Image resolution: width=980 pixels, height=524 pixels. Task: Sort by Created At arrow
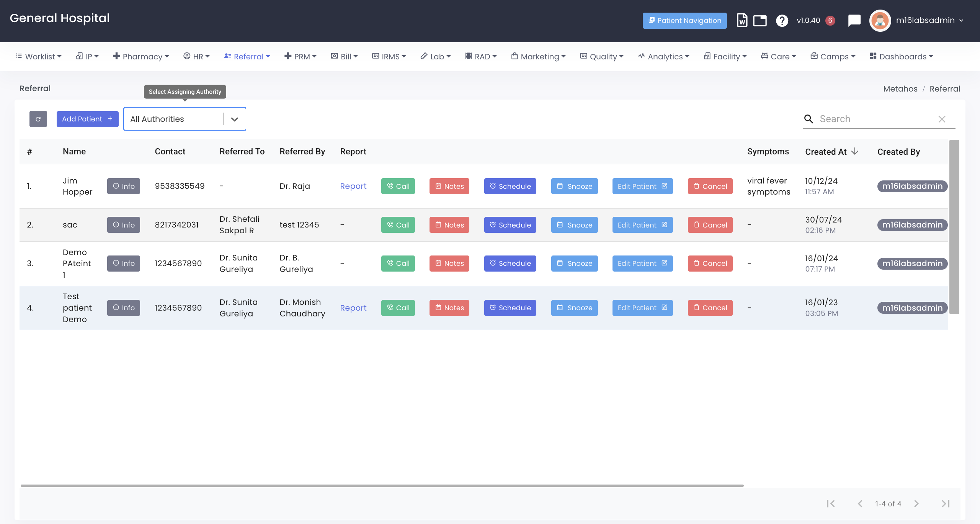point(855,152)
